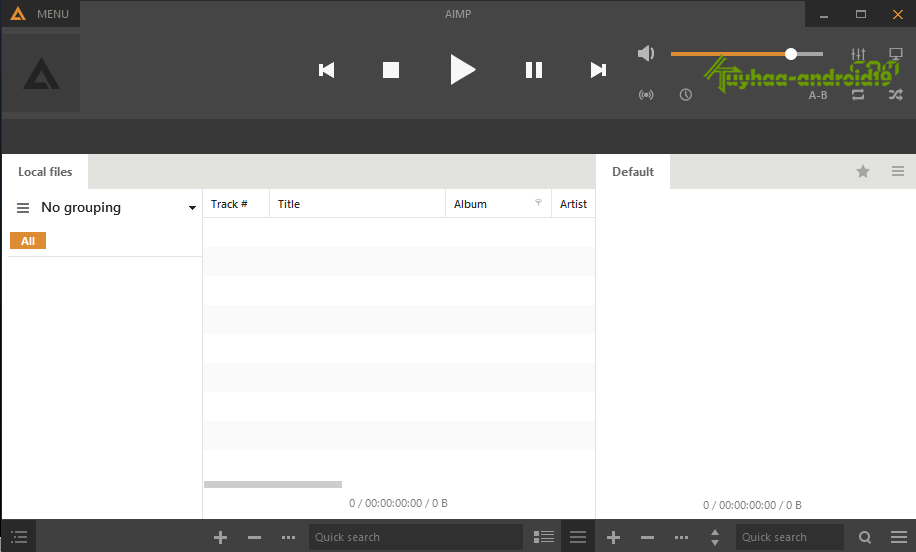Toggle the music library panel icon

[x=19, y=537]
